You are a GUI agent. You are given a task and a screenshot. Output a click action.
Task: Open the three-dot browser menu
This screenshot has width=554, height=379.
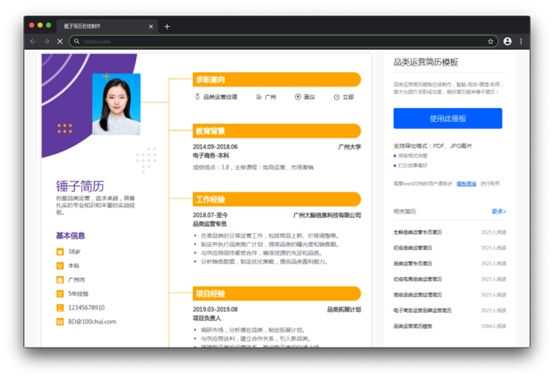521,41
